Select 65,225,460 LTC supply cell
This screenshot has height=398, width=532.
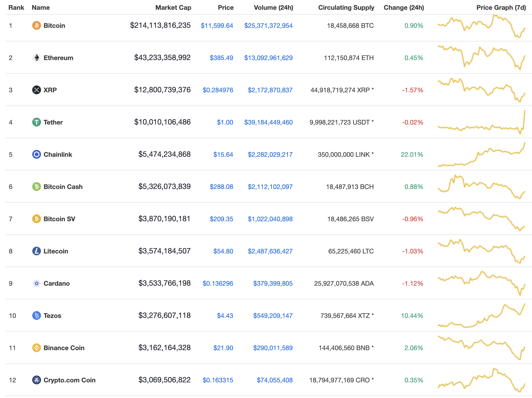(x=351, y=251)
